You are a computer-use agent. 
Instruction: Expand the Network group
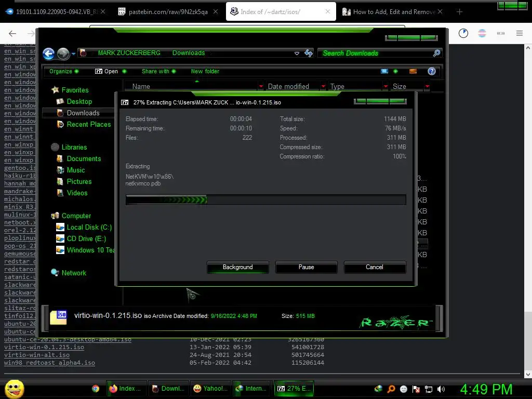click(74, 273)
